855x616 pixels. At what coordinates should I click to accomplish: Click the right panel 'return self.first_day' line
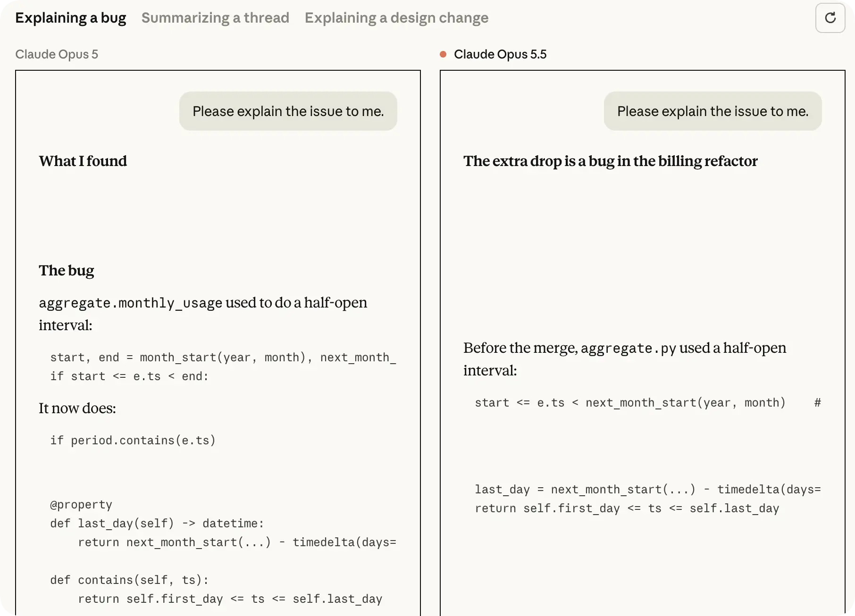click(627, 508)
